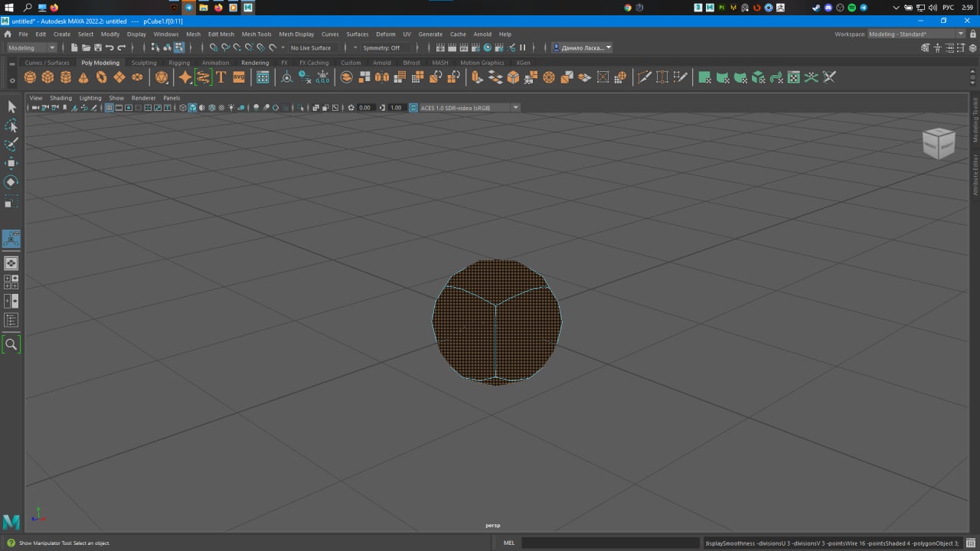The height and width of the screenshot is (551, 980).
Task: Open the Shading panel menu
Action: click(x=60, y=98)
